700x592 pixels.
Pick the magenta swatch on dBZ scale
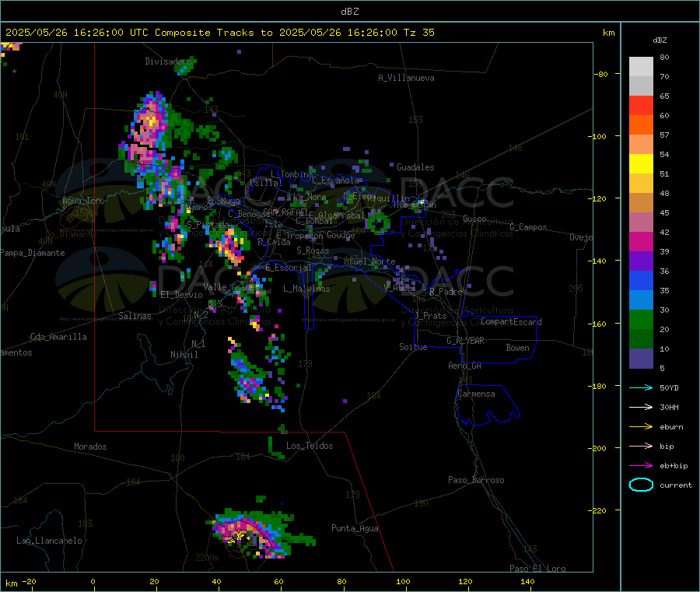click(x=641, y=241)
